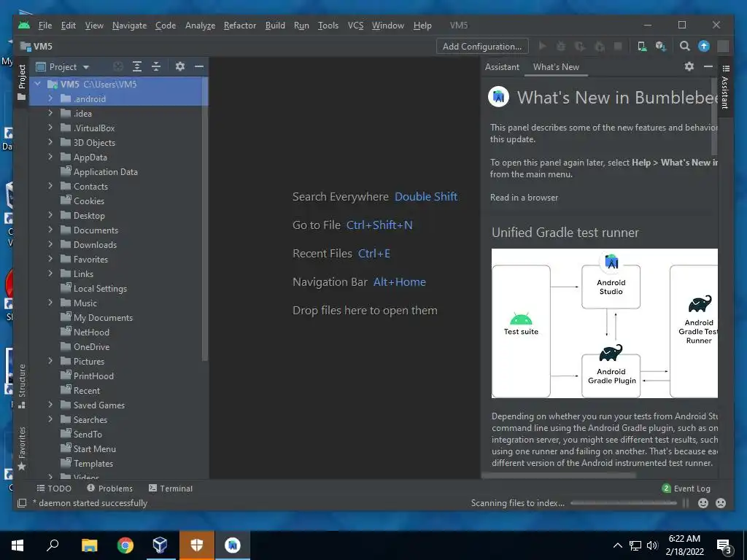
Task: Expand the .VirtualBox folder
Action: point(50,128)
